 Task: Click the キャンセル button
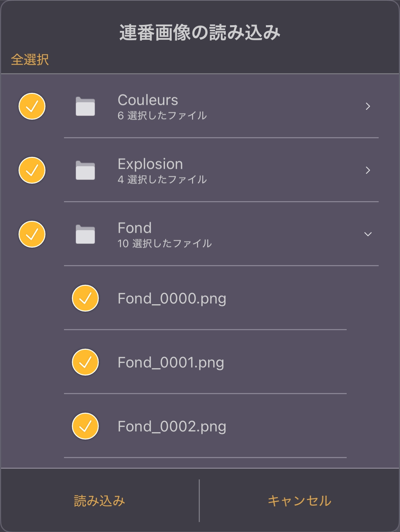[299, 501]
